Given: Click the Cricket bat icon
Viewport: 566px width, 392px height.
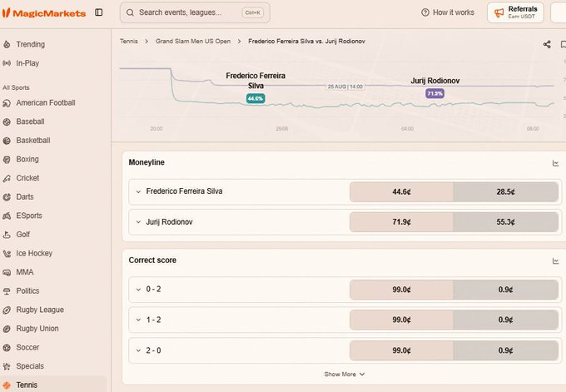Looking at the screenshot, I should [x=7, y=178].
